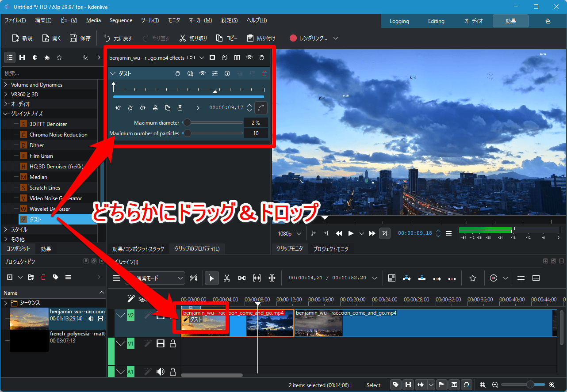Screen dimensions: 567x392
Task: Adjust the Maximum diameter slider
Action: pyautogui.click(x=188, y=122)
